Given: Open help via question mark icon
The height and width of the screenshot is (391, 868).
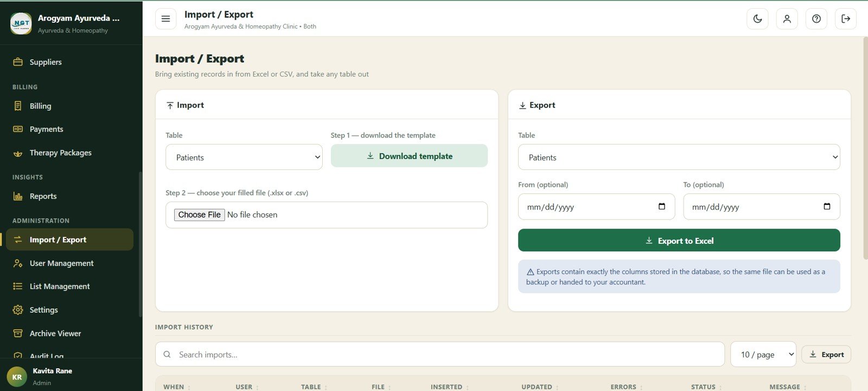Looking at the screenshot, I should 816,18.
